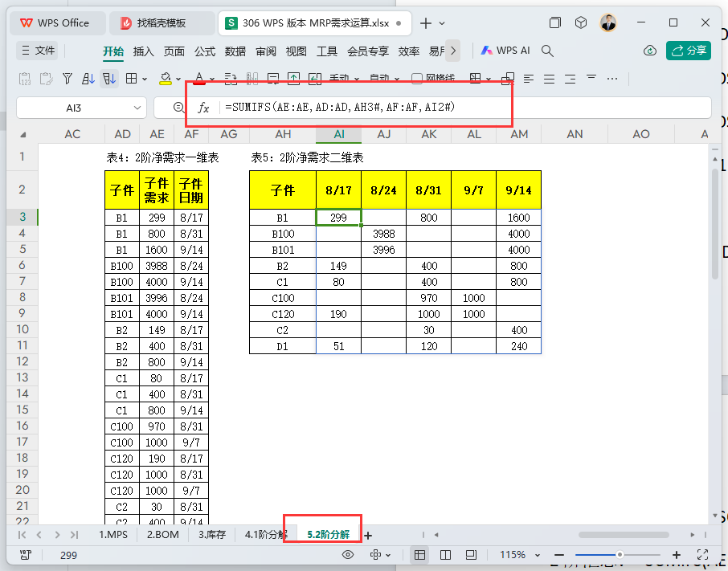
Task: Go to first sheet navigation arrow
Action: 22,535
